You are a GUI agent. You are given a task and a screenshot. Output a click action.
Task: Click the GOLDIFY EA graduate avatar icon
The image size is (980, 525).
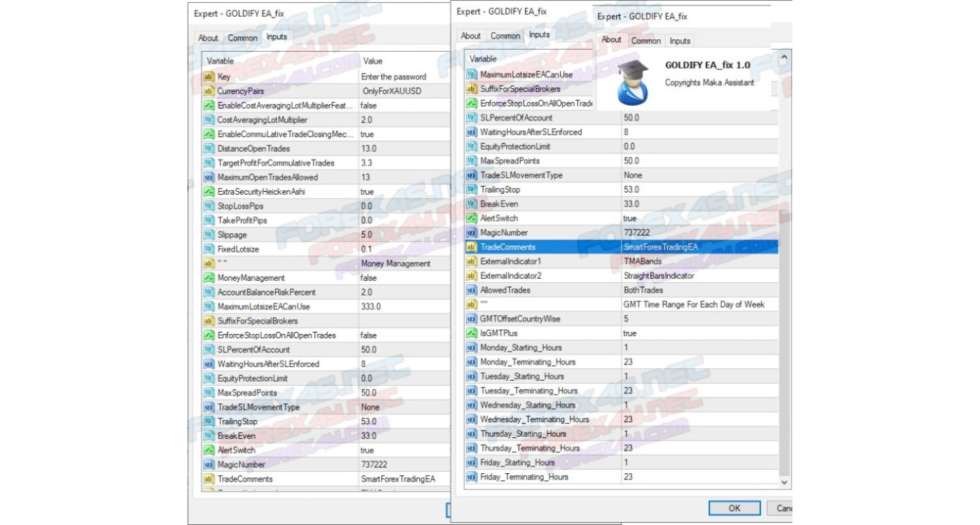632,80
